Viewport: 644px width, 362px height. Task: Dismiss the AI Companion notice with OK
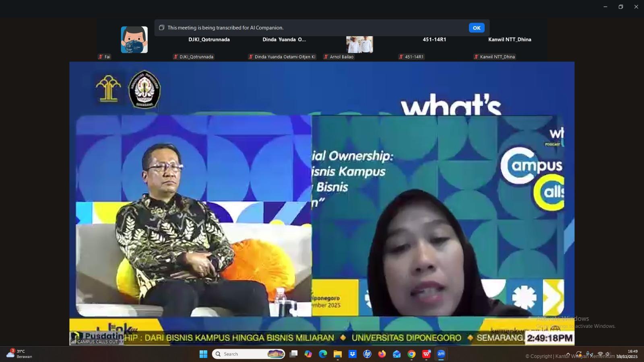[x=476, y=28]
